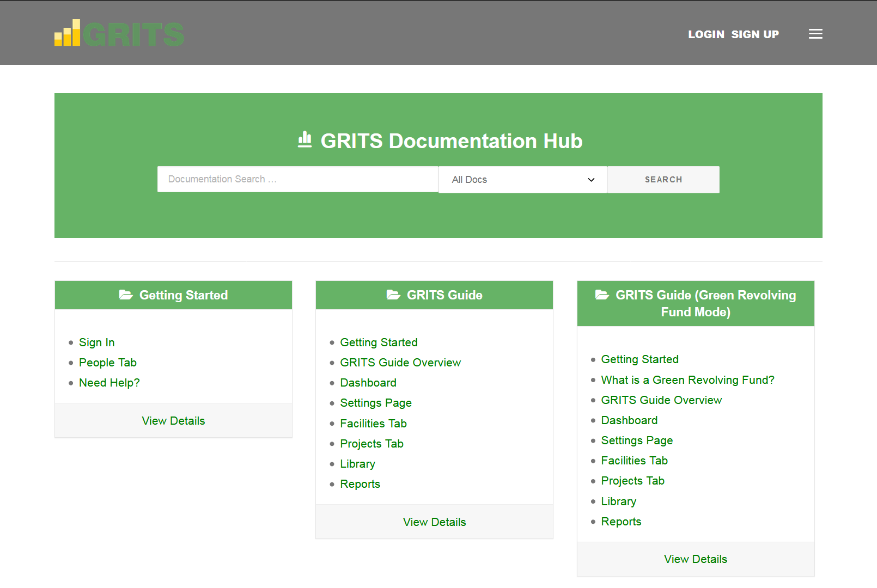Open Facilities Tab in GRITS Guide card
The image size is (877, 588).
click(374, 424)
